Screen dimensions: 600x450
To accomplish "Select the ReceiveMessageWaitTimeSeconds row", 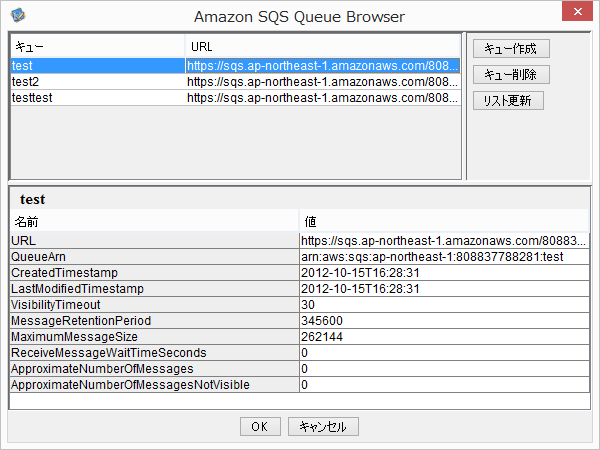I will click(154, 353).
